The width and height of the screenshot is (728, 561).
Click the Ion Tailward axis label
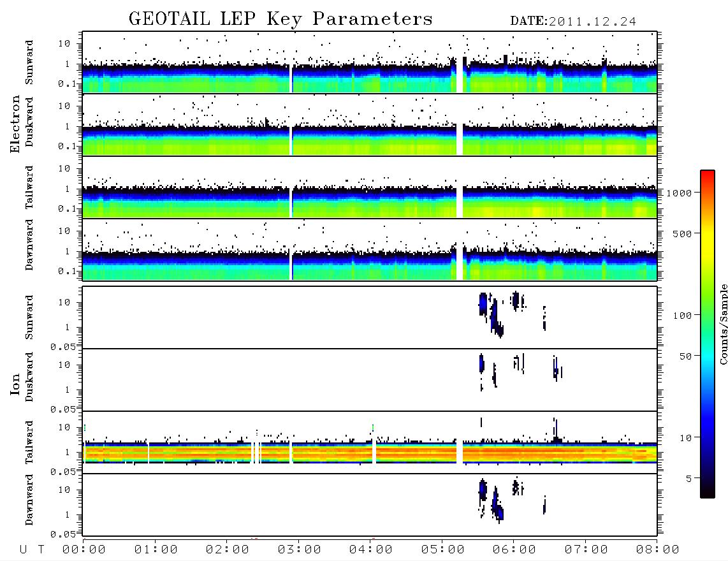tap(29, 442)
